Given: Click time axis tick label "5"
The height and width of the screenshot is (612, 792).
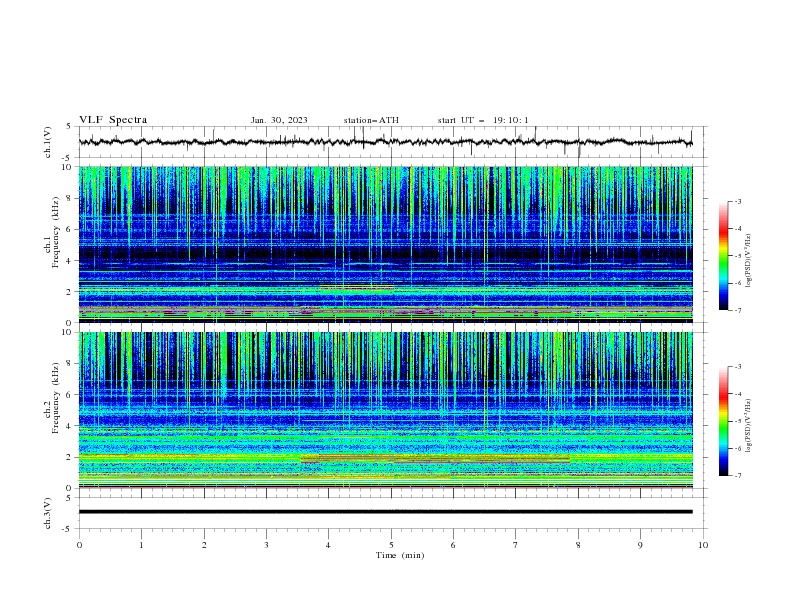Looking at the screenshot, I should tap(391, 545).
